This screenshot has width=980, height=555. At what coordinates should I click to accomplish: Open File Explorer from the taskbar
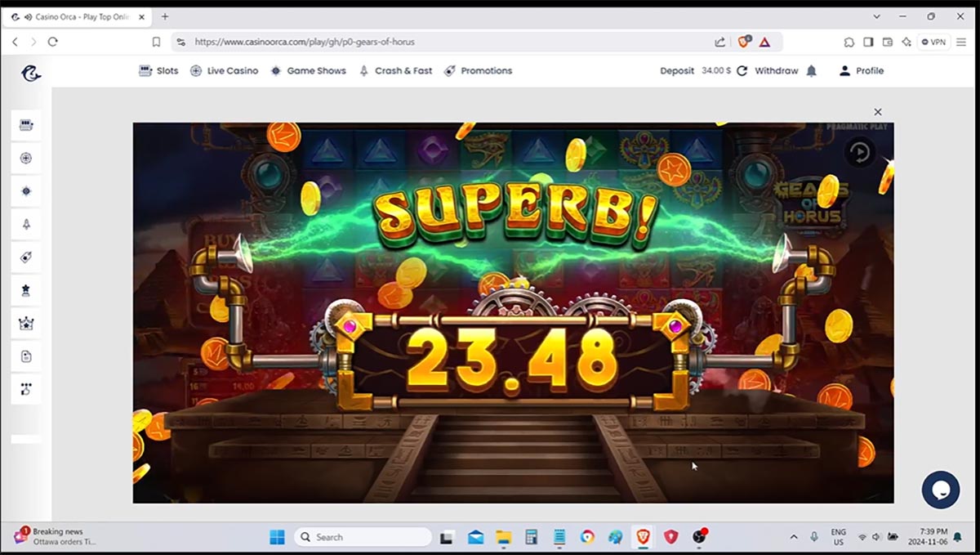coord(503,537)
